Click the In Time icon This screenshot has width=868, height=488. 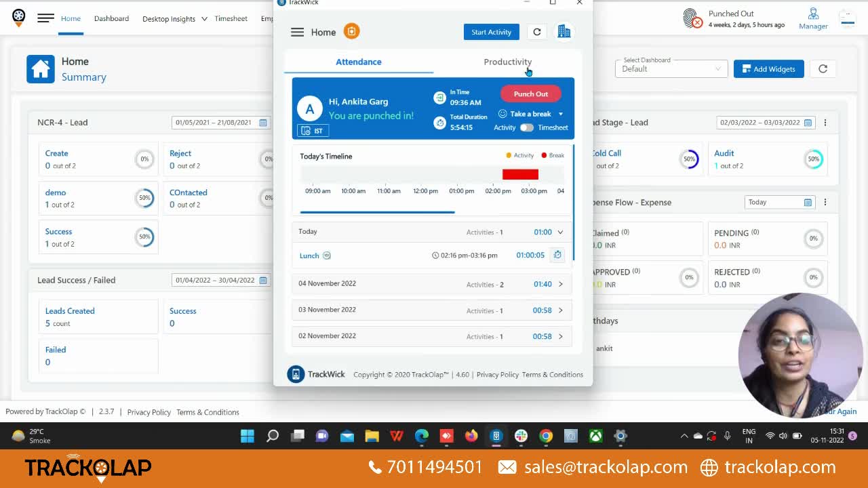tap(440, 98)
